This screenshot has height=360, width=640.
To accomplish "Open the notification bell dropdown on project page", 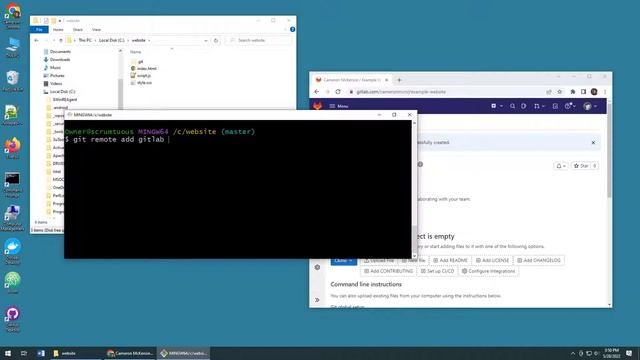I will 561,166.
